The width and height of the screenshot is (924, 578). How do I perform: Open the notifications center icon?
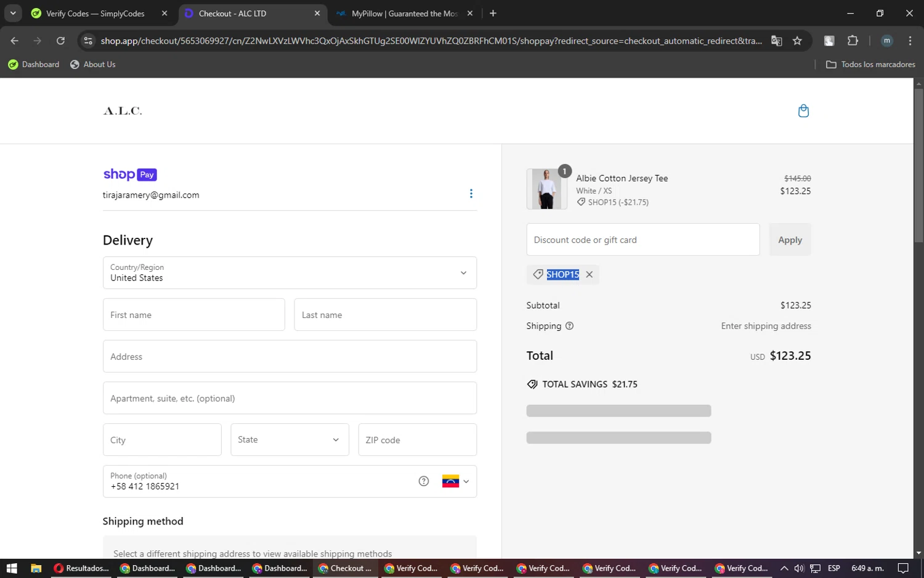point(903,568)
